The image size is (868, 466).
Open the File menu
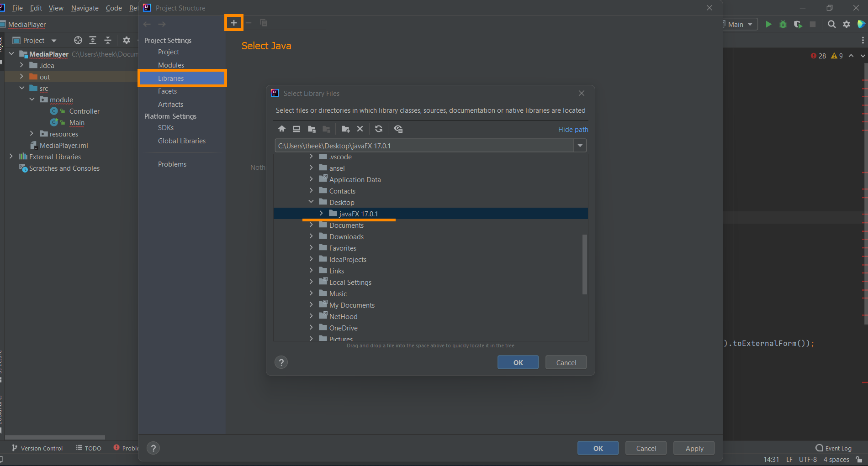click(17, 8)
